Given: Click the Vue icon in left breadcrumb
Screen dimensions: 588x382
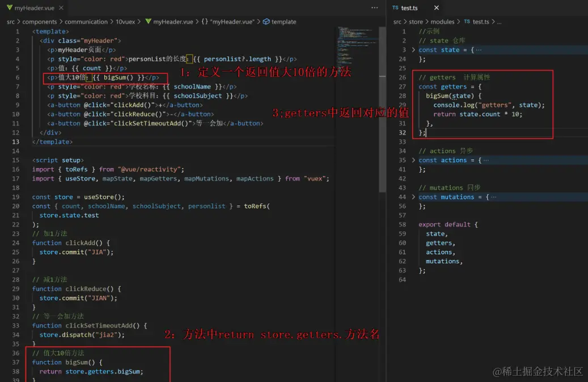Looking at the screenshot, I should coord(148,22).
